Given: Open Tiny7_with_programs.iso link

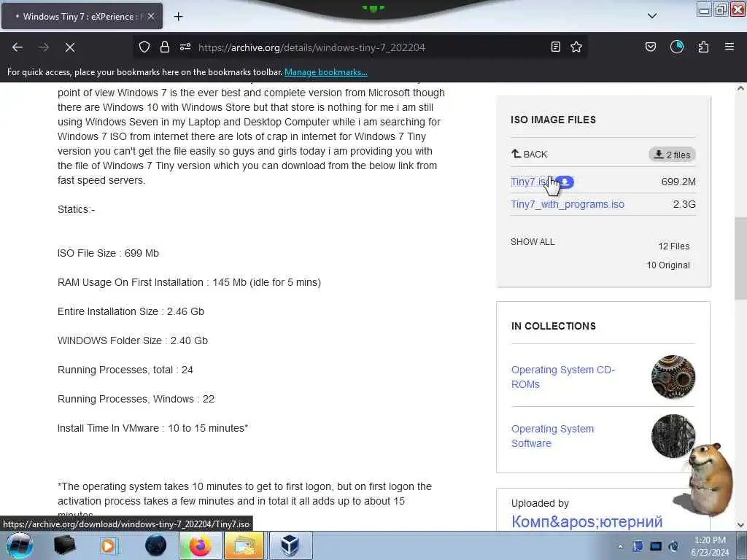Looking at the screenshot, I should click(x=568, y=204).
